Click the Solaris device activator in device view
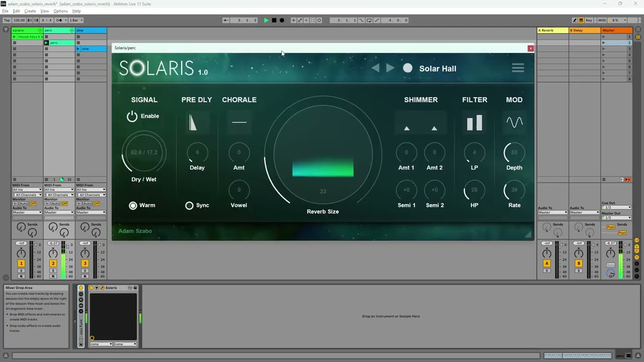This screenshot has width=644, height=362. pyautogui.click(x=92, y=288)
